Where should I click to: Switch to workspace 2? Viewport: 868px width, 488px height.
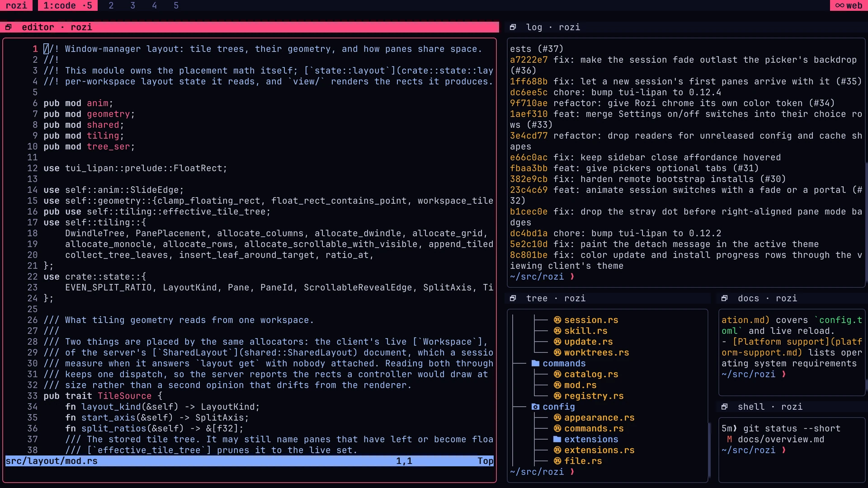tap(111, 5)
